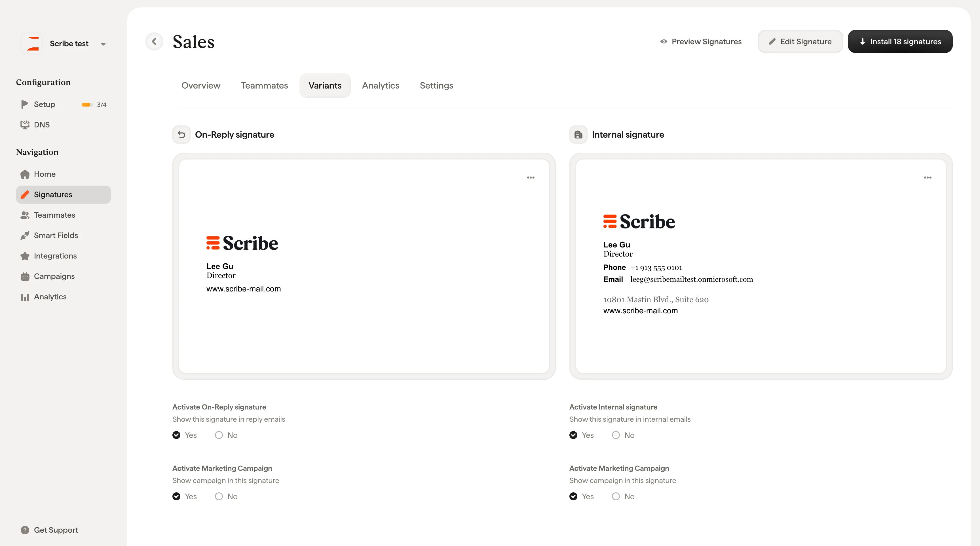Click the On-Reply signature Scribe logo

(242, 243)
